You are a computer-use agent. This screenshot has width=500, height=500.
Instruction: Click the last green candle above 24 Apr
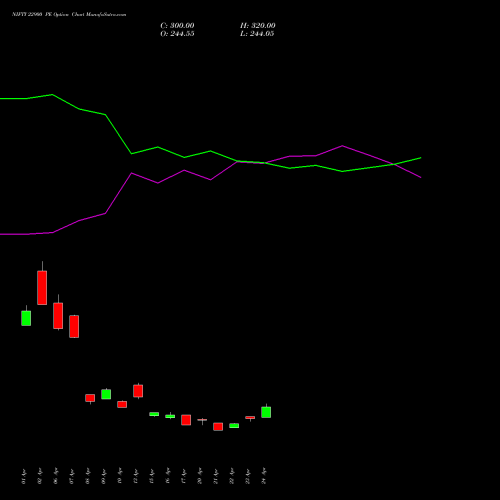266,412
